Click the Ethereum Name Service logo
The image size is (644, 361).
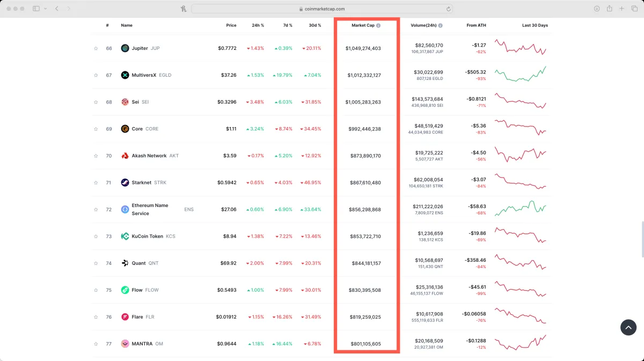click(125, 209)
